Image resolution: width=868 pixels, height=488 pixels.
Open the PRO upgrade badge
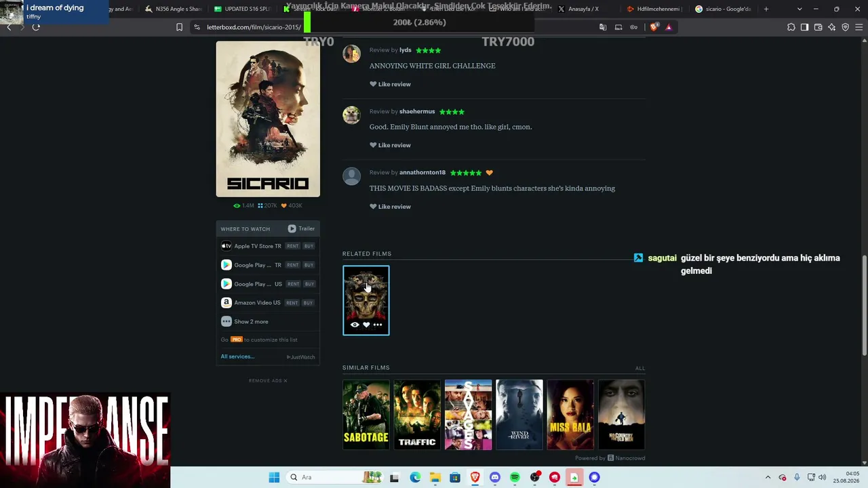(x=237, y=340)
